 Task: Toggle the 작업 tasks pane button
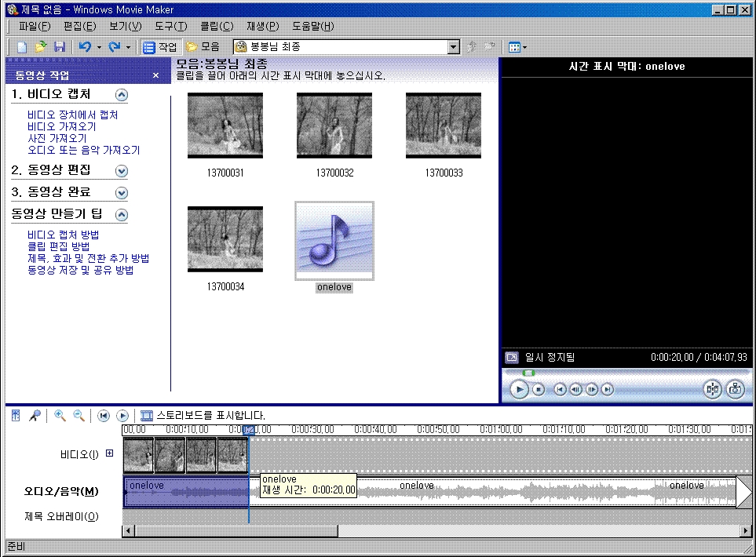click(x=161, y=47)
